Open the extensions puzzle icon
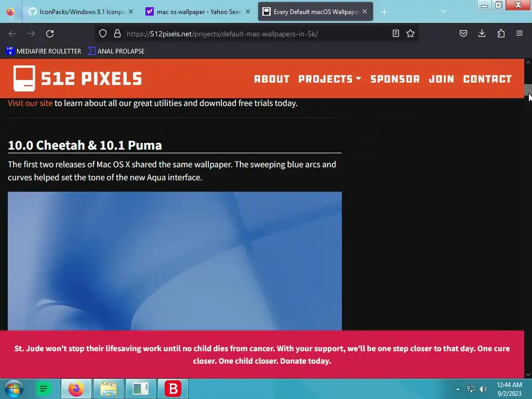Screen dimensions: 532x399 tap(501, 33)
